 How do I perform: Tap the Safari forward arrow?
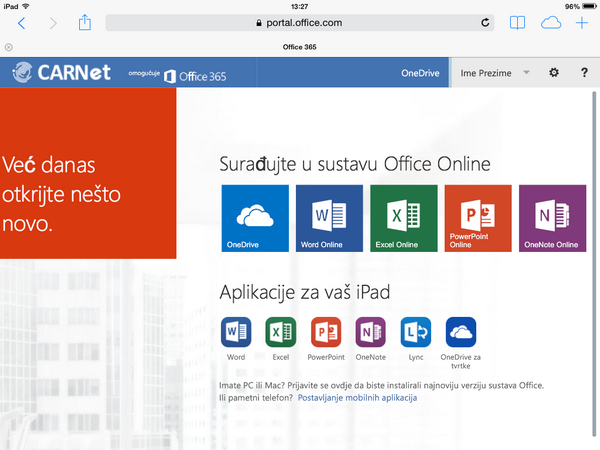[x=53, y=23]
